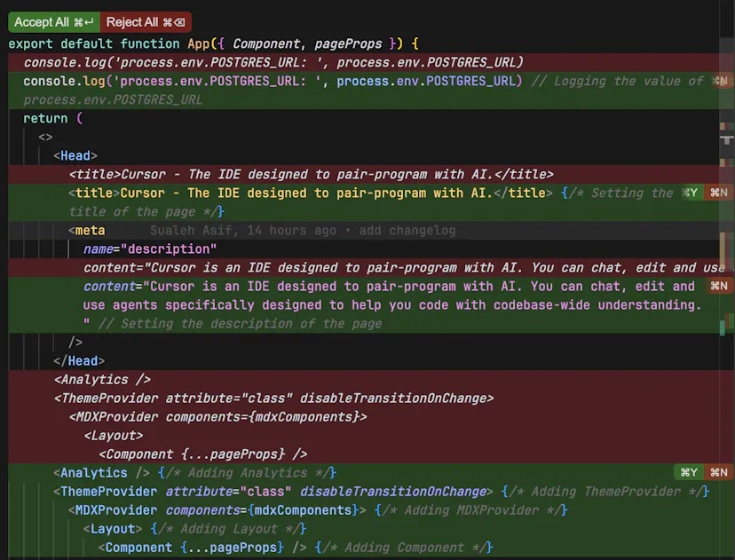Viewport: 735px width, 560px height.
Task: Click the comment continuation 'title of the page */}'
Action: [146, 211]
